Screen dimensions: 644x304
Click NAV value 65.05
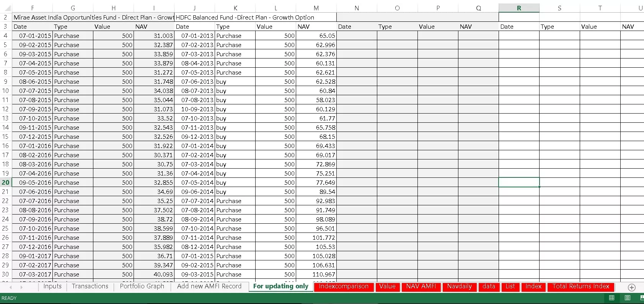coord(316,36)
